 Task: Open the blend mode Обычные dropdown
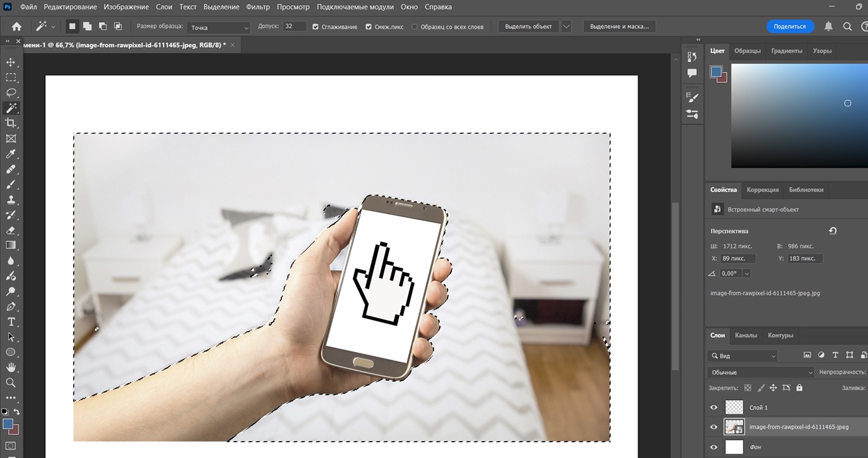pyautogui.click(x=760, y=372)
